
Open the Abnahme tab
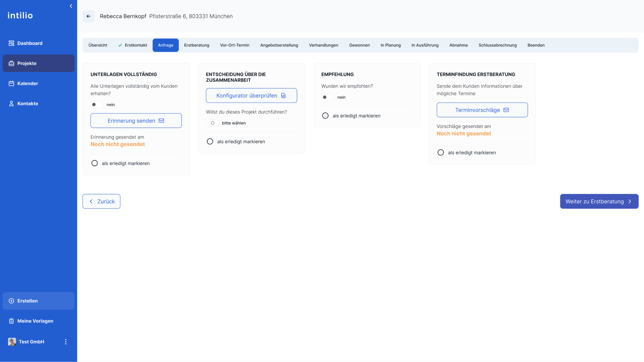[459, 45]
